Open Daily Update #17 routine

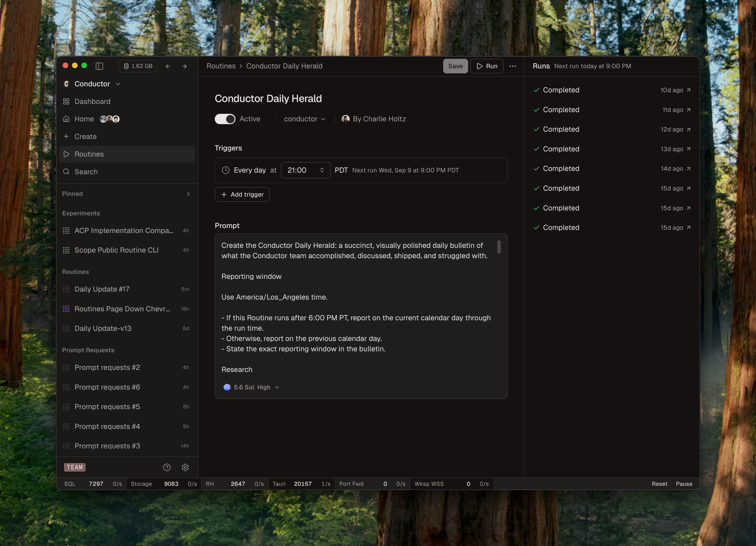[127, 289]
